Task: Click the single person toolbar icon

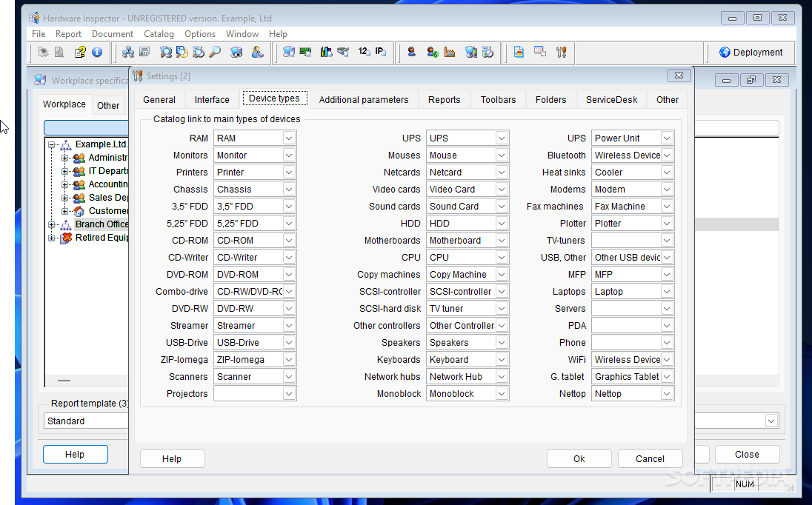Action: point(412,53)
